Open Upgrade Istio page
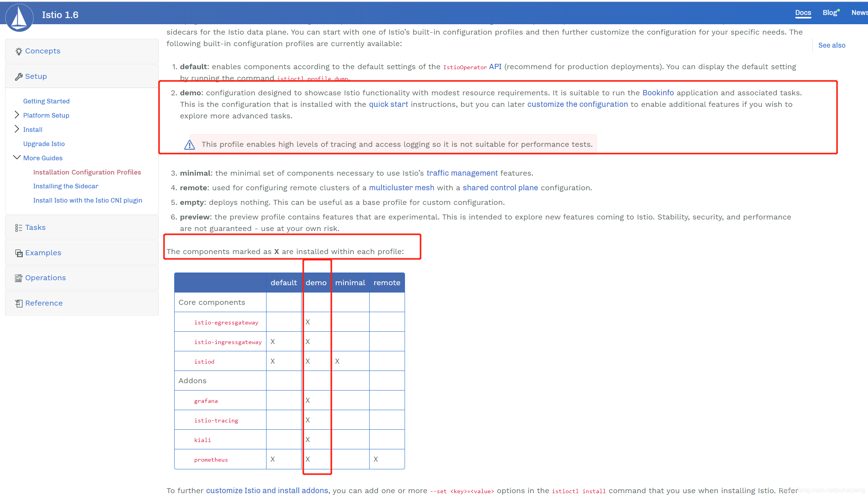This screenshot has height=497, width=868. [x=44, y=144]
